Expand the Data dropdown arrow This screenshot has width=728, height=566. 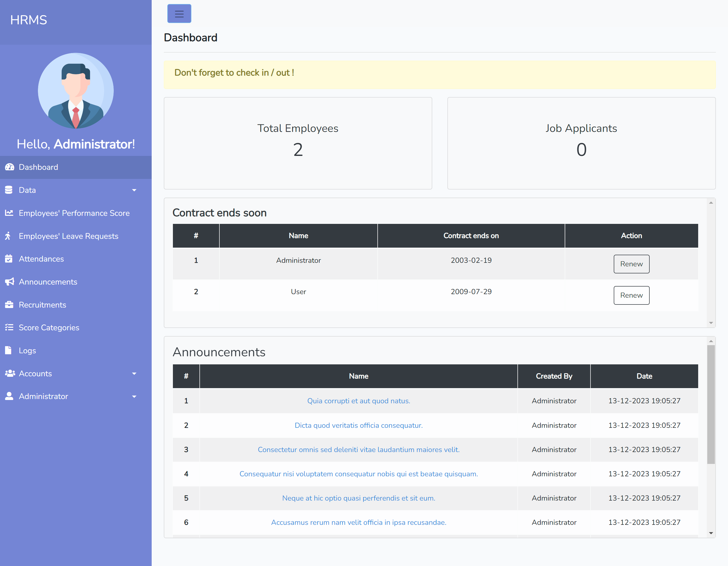[134, 190]
